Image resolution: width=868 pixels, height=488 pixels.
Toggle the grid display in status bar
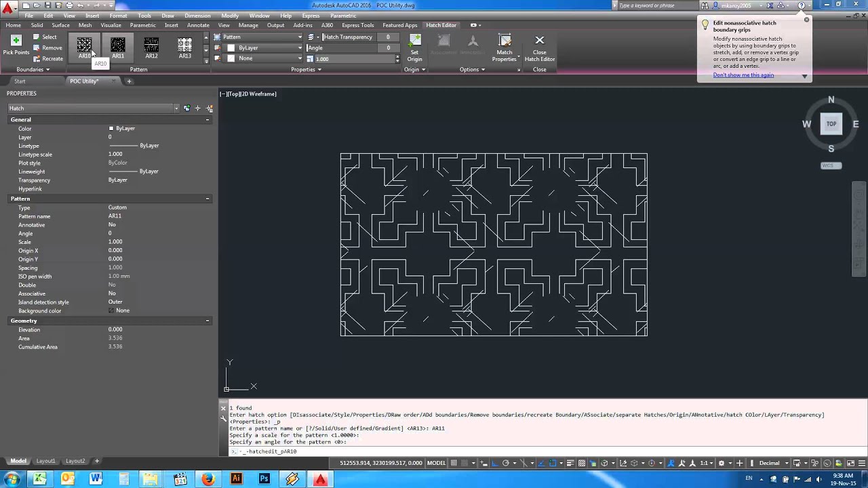(x=454, y=464)
